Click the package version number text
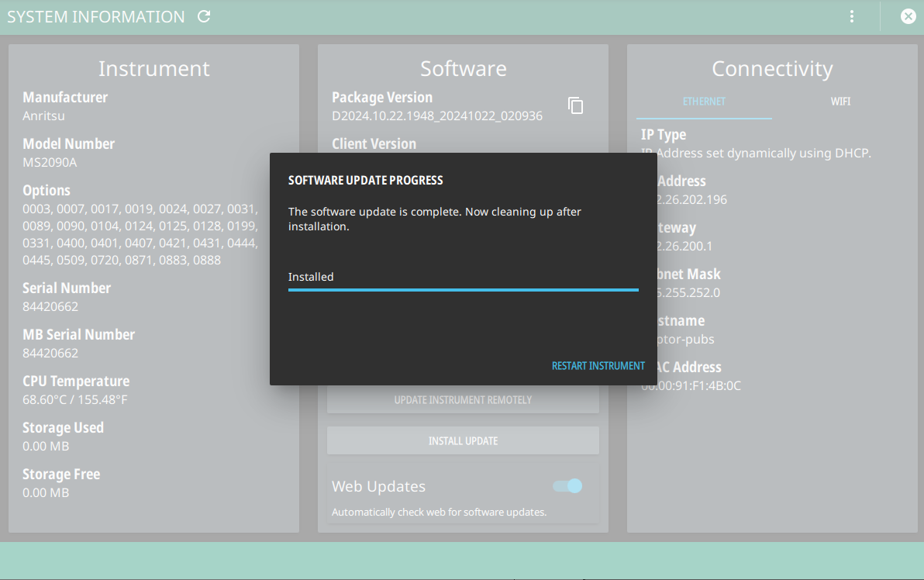924x580 pixels. 436,116
